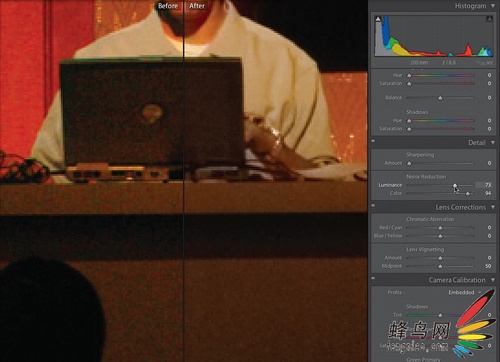Toggle the shadow clipping triangle in histogram
Viewport: 500px width, 362px height.
(x=378, y=19)
